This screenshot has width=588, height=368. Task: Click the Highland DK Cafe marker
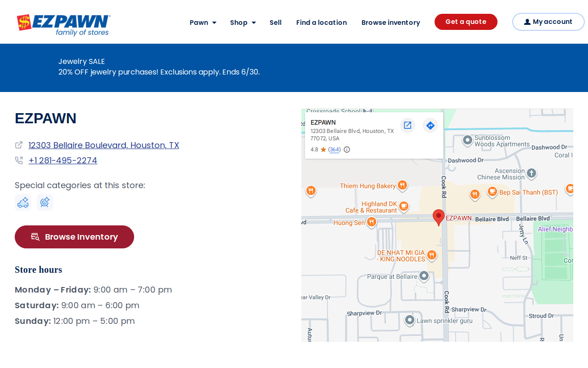click(x=404, y=206)
